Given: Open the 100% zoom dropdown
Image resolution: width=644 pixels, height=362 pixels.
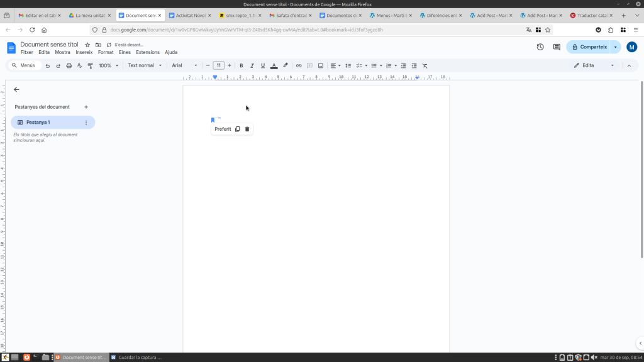Looking at the screenshot, I should click(x=108, y=65).
